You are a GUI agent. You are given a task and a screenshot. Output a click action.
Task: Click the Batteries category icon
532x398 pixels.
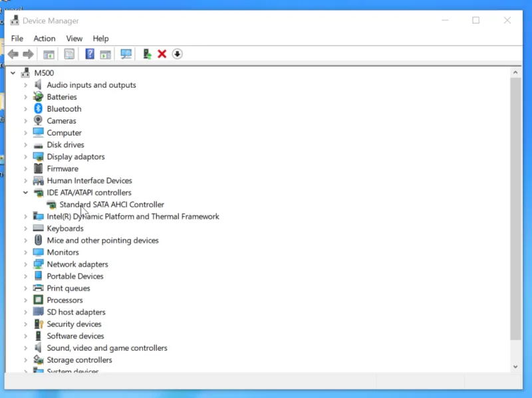(38, 96)
